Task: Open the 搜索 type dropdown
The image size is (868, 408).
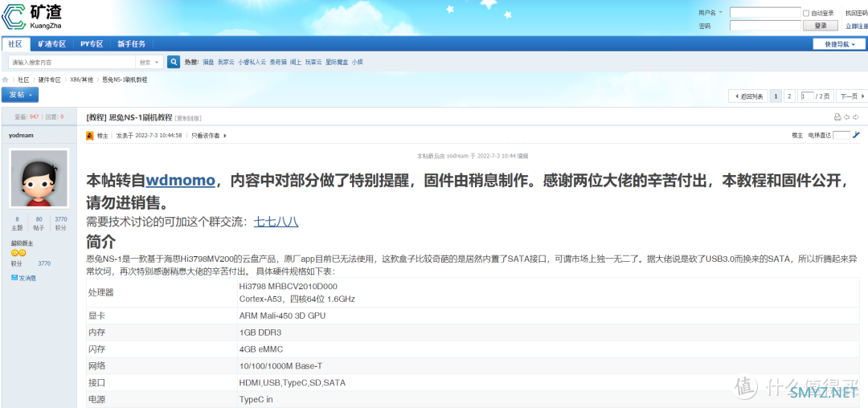Action: [x=150, y=62]
